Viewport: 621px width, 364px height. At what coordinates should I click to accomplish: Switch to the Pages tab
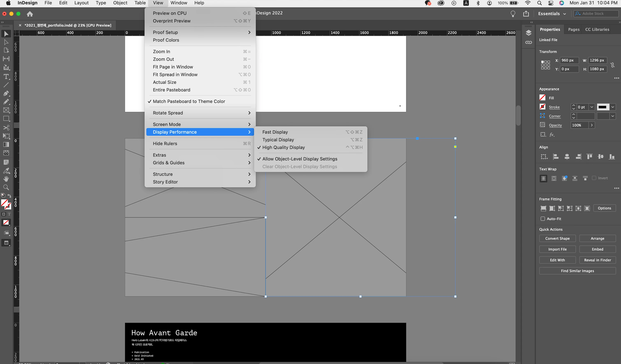click(x=573, y=29)
